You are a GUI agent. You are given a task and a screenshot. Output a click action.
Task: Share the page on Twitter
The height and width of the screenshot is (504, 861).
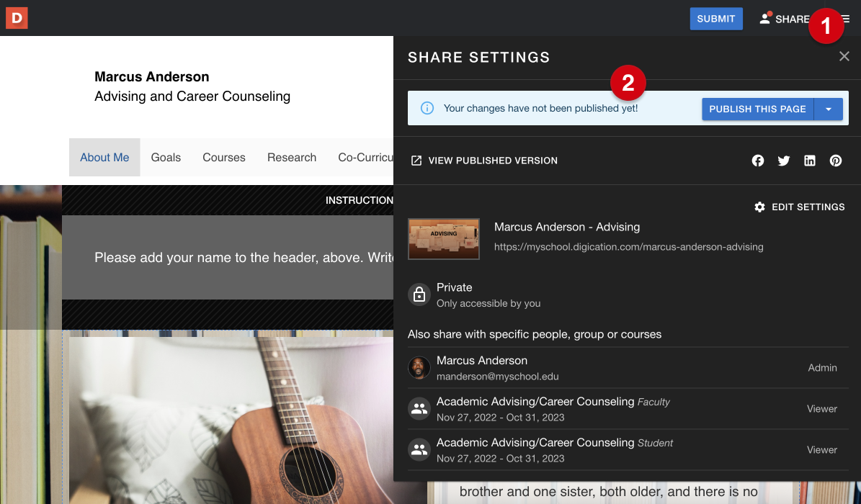click(x=784, y=161)
